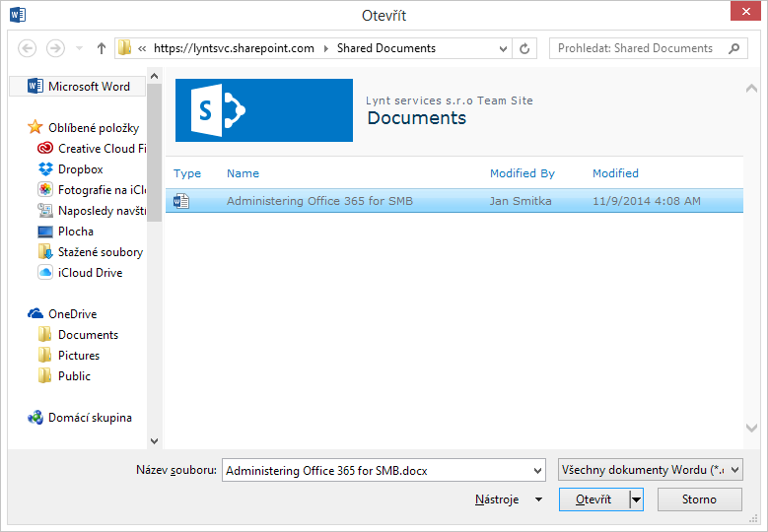Click the Documents library heading

pyautogui.click(x=416, y=118)
